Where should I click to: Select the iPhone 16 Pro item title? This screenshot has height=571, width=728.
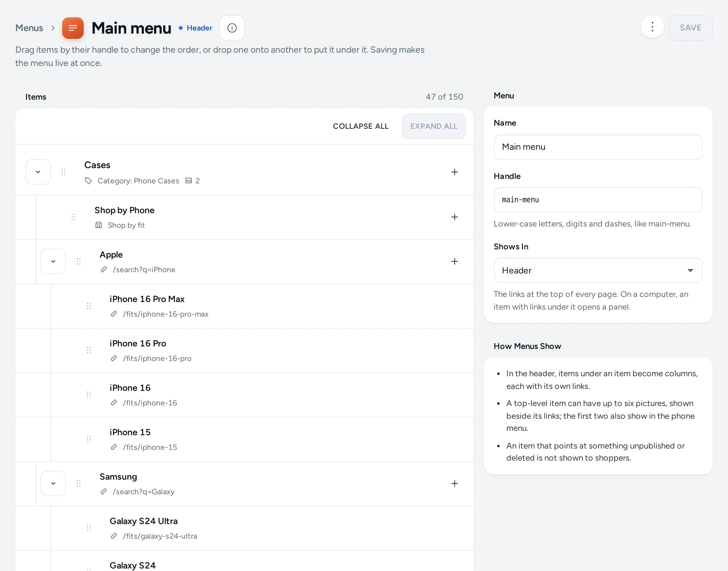[x=138, y=343]
